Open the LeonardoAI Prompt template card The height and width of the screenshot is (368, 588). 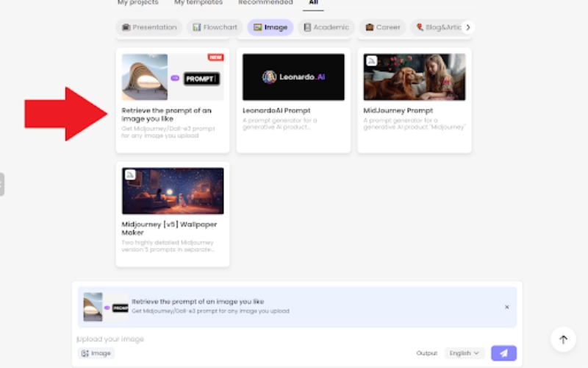click(x=293, y=99)
